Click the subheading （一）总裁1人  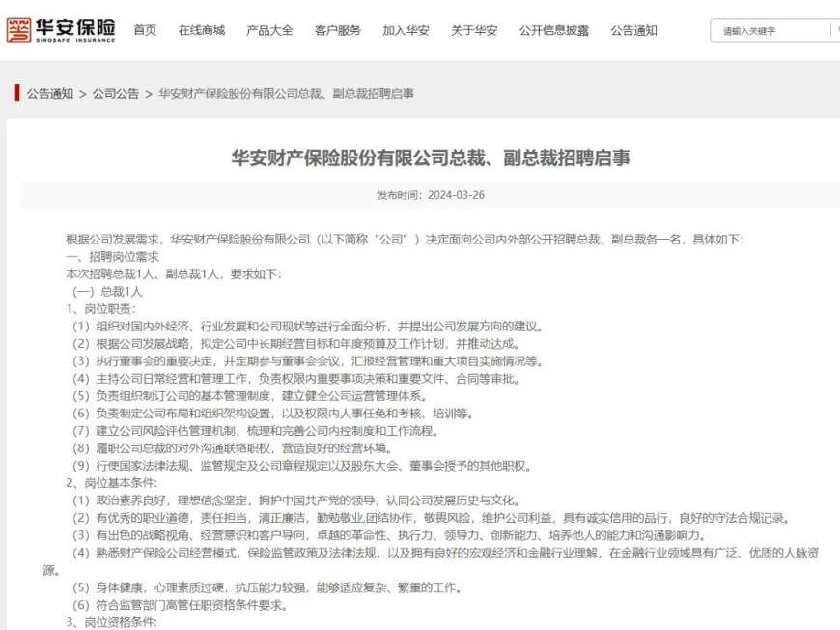tap(107, 292)
